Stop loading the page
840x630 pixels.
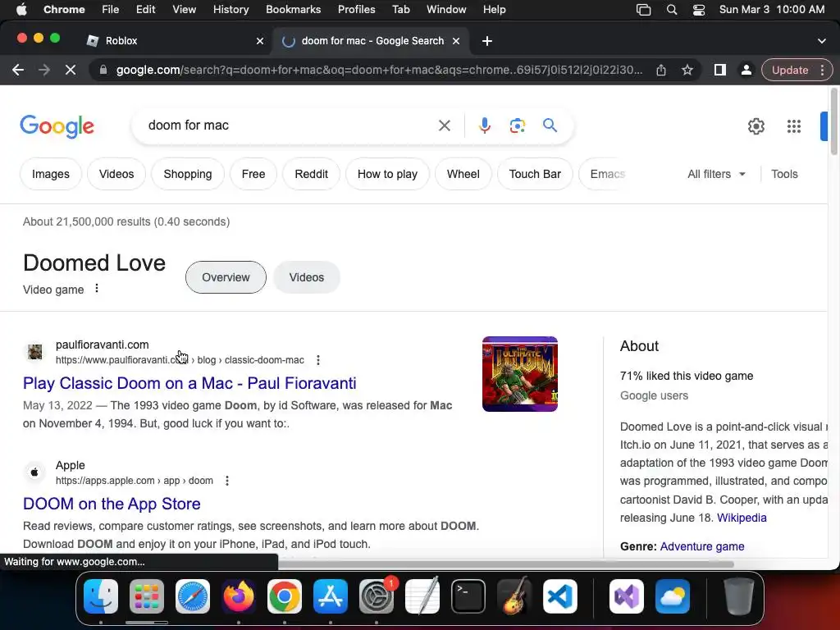coord(71,70)
